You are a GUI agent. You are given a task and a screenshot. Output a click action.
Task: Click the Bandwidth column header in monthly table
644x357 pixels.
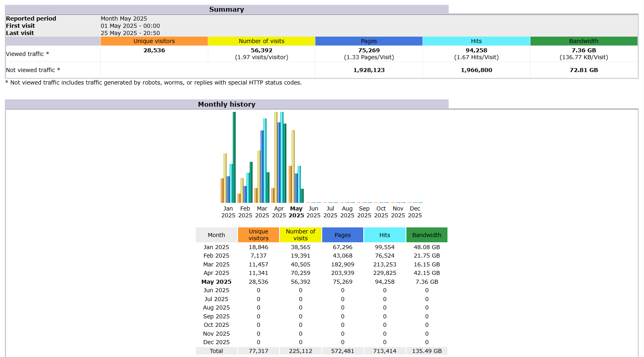[x=427, y=235]
